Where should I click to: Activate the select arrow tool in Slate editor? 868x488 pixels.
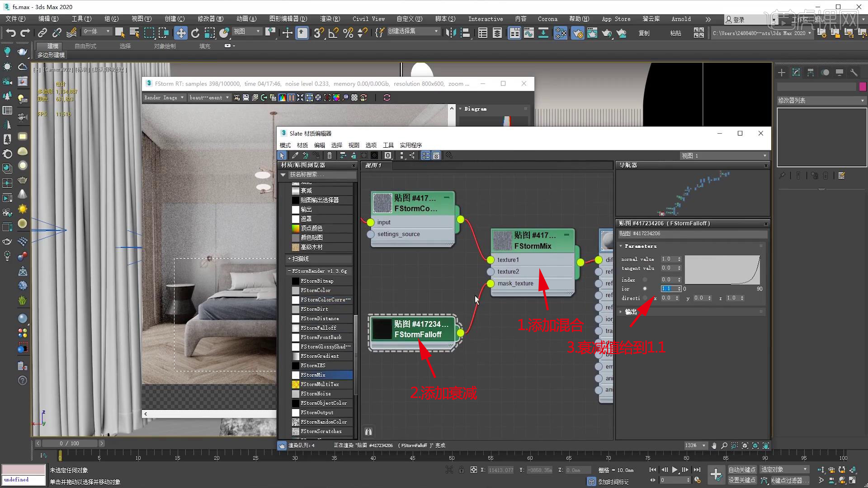[282, 155]
